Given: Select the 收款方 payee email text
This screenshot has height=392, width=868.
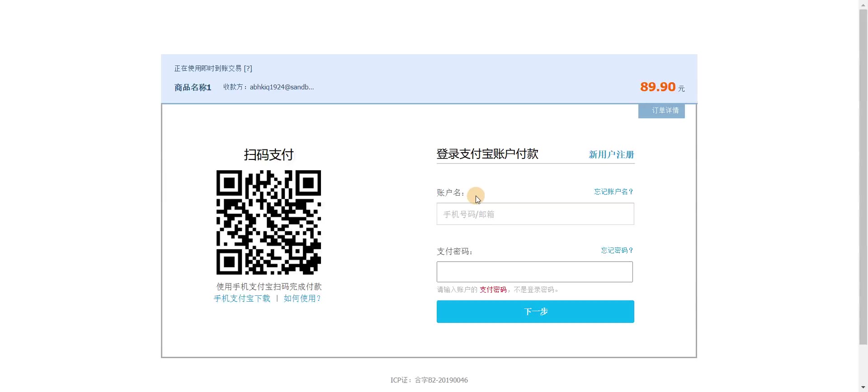Looking at the screenshot, I should coord(269,87).
